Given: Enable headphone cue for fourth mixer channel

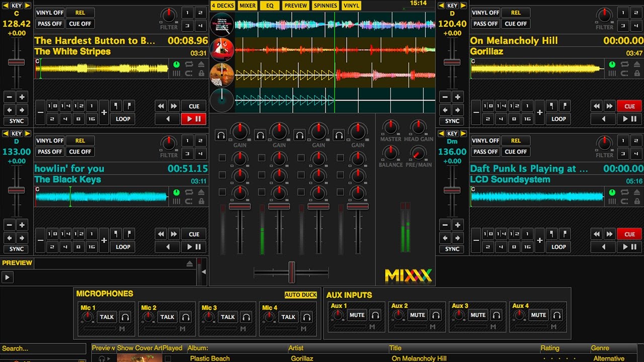Looking at the screenshot, I should coord(339,135).
